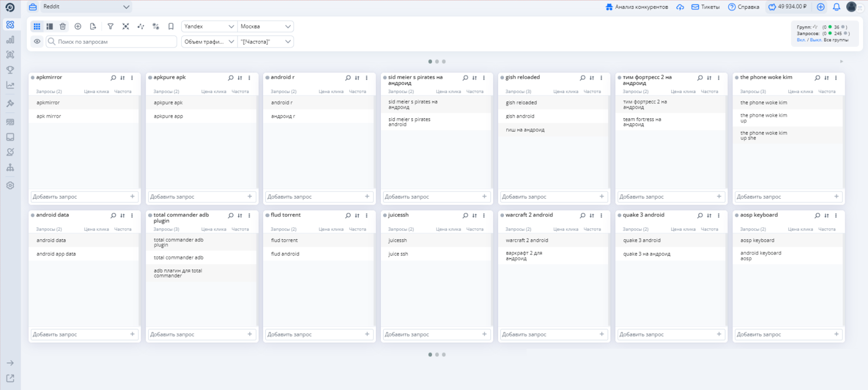The width and height of the screenshot is (868, 390).
Task: Toggle status dot of android data group
Action: tap(33, 215)
